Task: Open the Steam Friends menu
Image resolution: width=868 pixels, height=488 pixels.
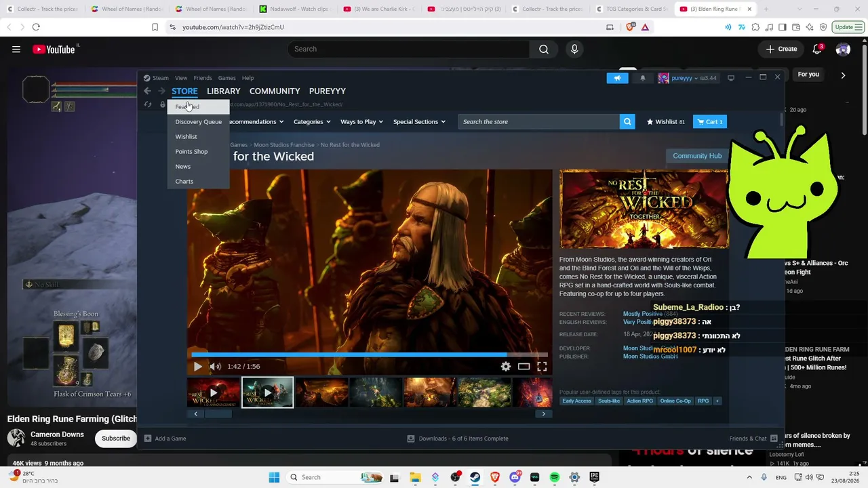Action: point(203,78)
